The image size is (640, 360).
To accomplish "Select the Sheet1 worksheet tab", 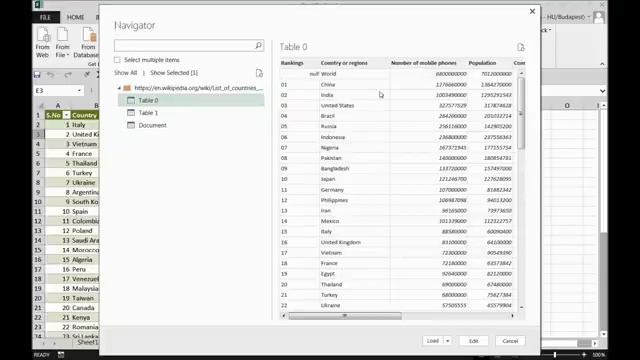I will click(88, 342).
